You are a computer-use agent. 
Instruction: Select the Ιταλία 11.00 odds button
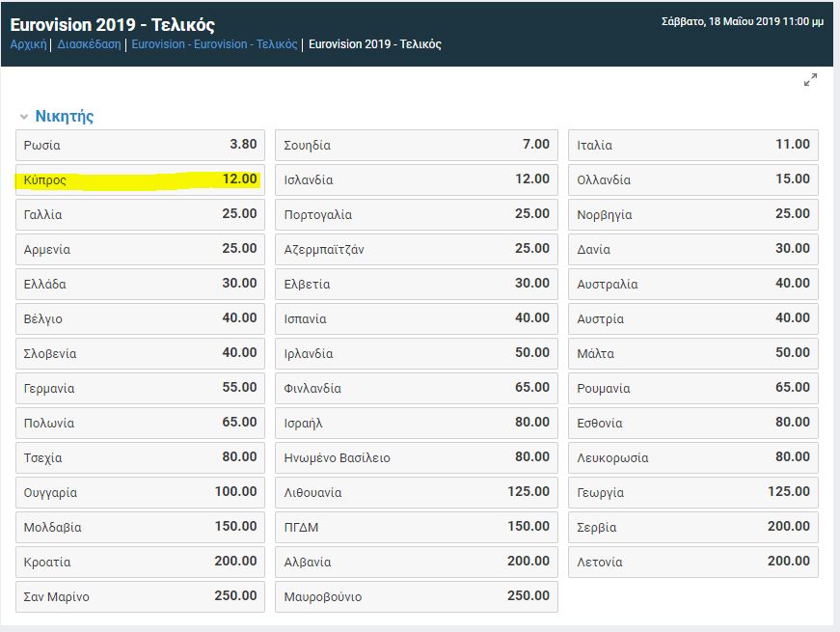(x=693, y=145)
